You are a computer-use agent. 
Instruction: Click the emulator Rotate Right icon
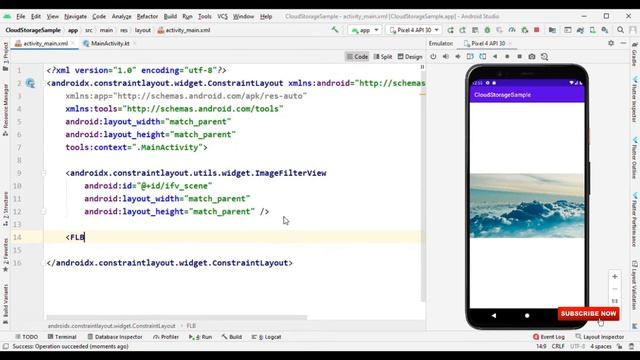(482, 56)
